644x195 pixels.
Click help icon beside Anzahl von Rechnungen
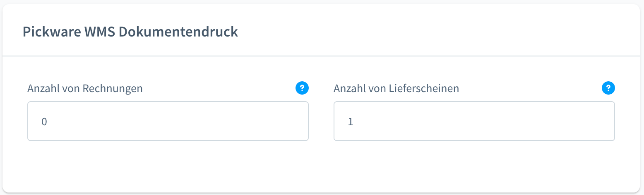pyautogui.click(x=302, y=88)
